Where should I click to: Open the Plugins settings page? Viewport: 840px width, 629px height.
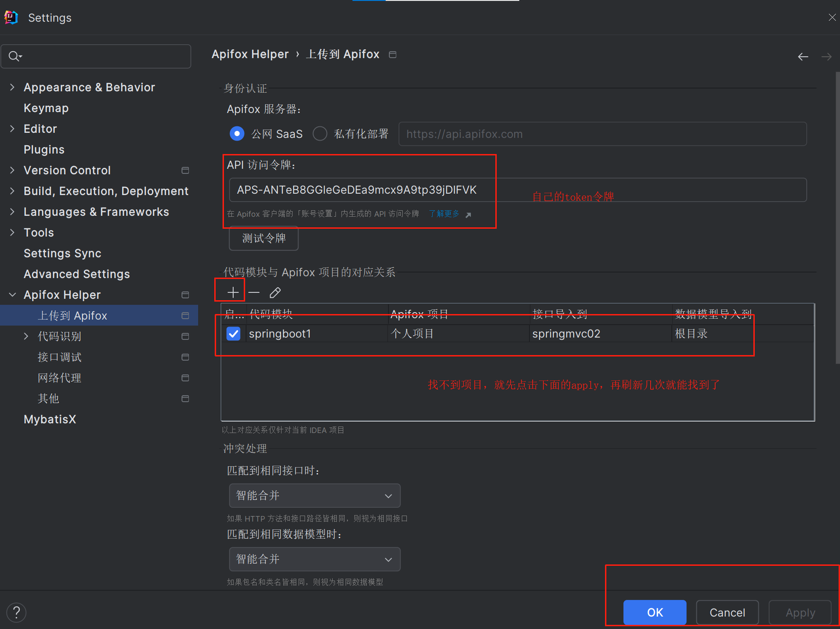(44, 149)
